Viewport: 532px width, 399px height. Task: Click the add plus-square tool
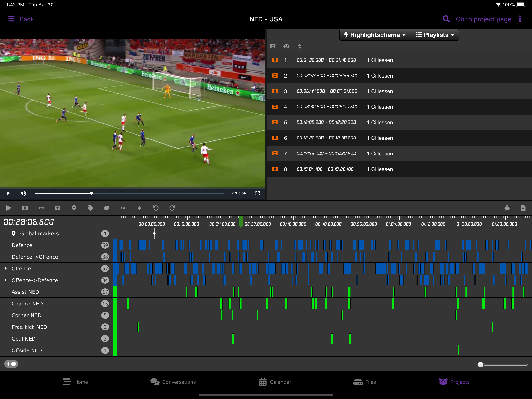click(57, 208)
